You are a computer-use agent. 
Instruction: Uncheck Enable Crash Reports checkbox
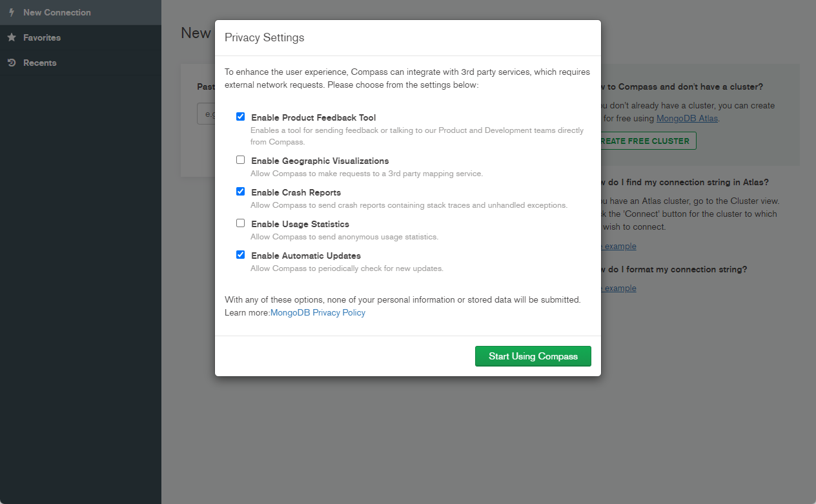click(x=240, y=191)
